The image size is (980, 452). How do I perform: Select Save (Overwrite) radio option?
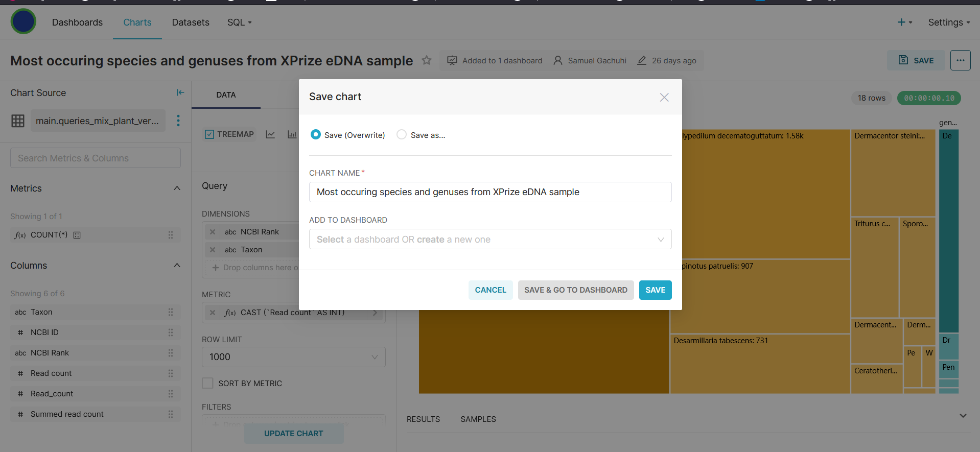point(316,134)
